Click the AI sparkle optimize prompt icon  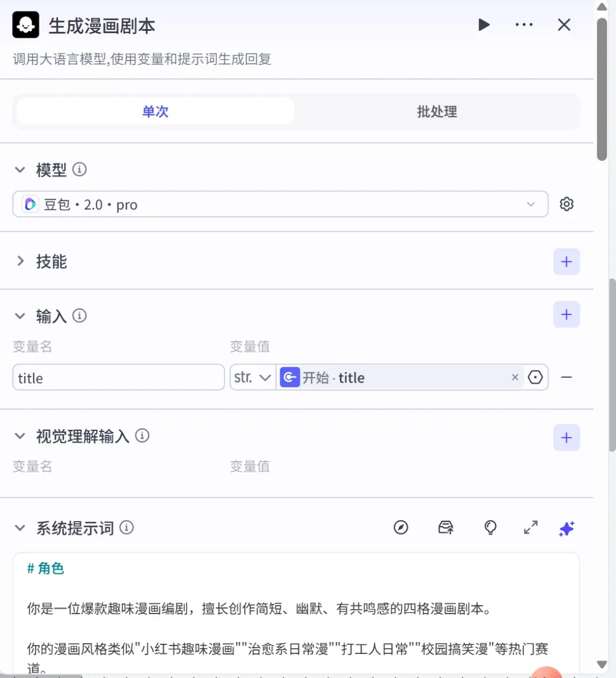click(x=566, y=528)
